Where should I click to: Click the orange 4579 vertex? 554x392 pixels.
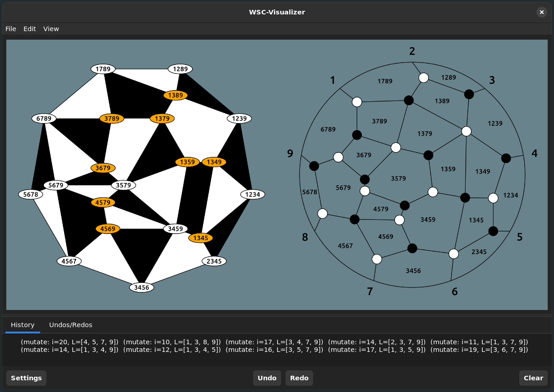(x=103, y=202)
